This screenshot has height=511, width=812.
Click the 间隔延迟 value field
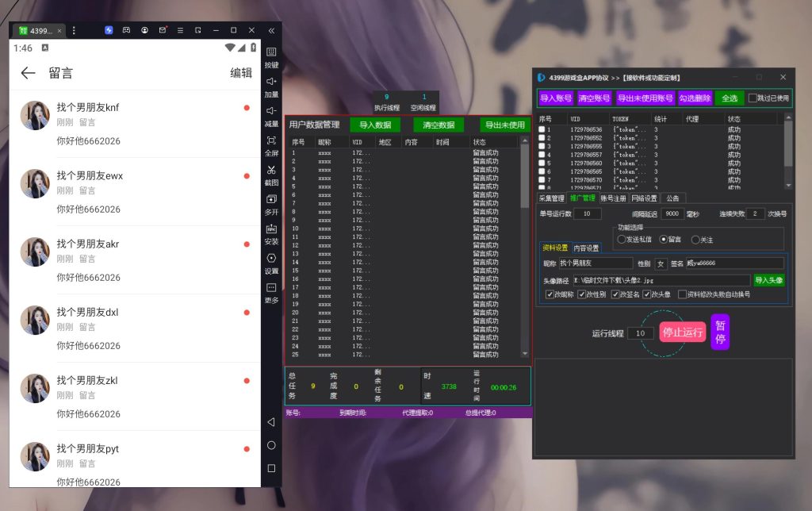coord(672,213)
